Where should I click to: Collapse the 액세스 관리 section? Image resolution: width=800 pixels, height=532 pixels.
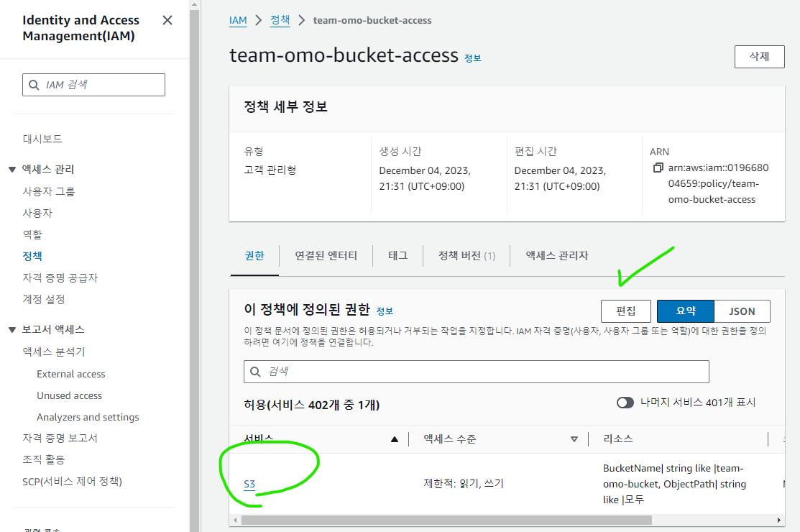[x=12, y=170]
